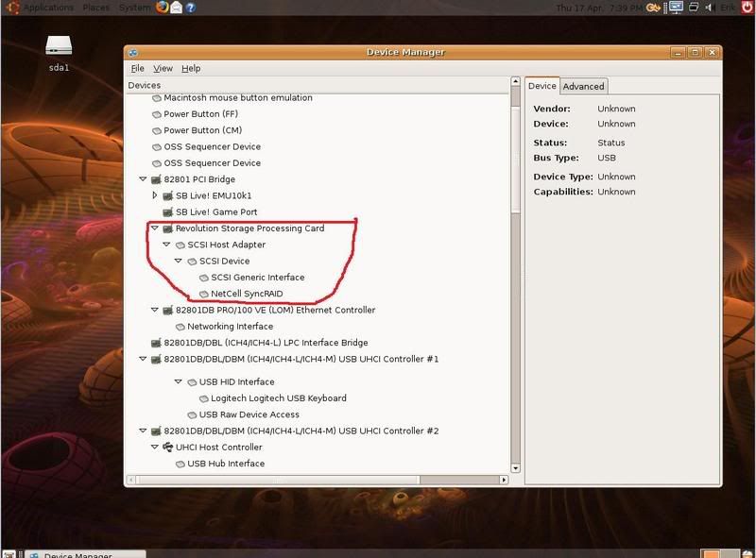The width and height of the screenshot is (756, 558).
Task: Click the Device Manager window menu icon
Action: pyautogui.click(x=133, y=53)
